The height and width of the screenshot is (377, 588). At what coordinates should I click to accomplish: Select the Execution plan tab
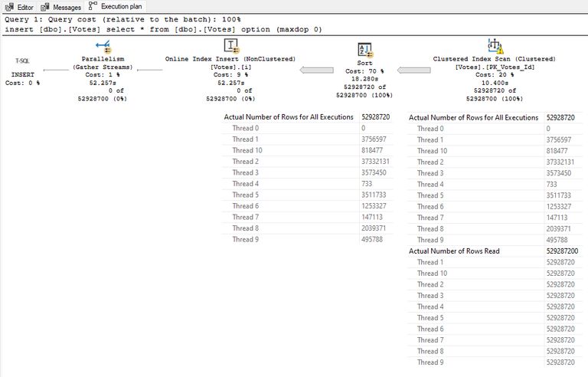pyautogui.click(x=116, y=6)
